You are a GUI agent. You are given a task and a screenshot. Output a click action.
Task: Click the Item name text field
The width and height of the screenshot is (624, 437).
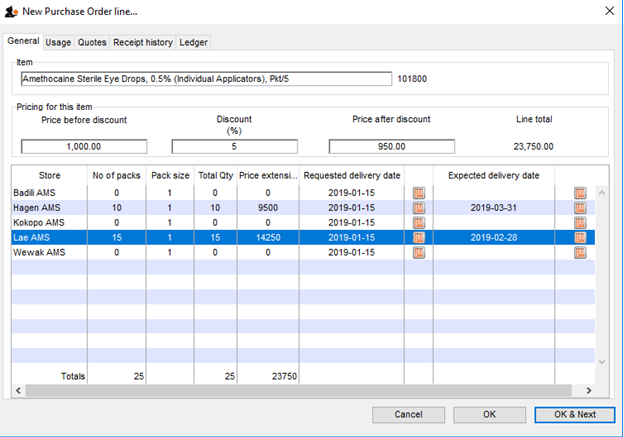(x=205, y=78)
